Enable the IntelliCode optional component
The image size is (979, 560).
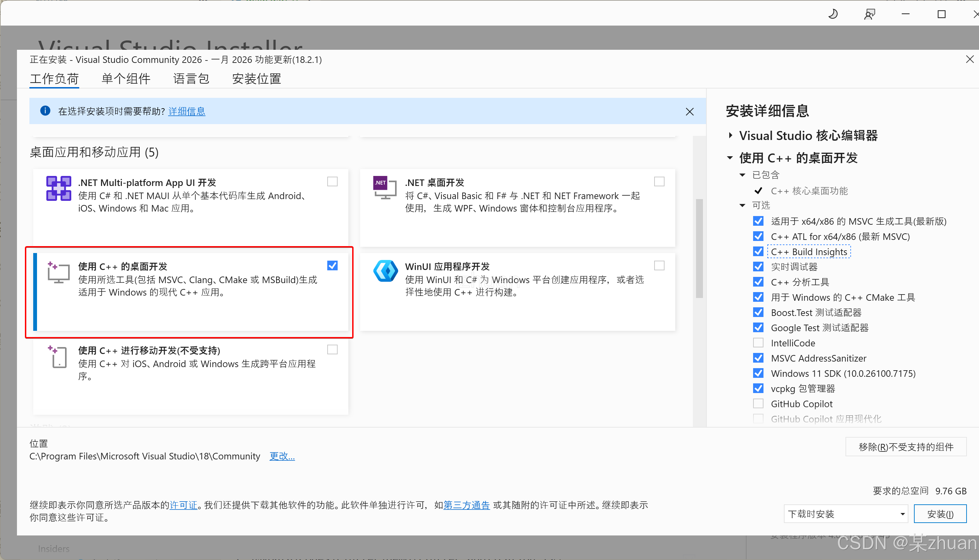[x=758, y=343]
